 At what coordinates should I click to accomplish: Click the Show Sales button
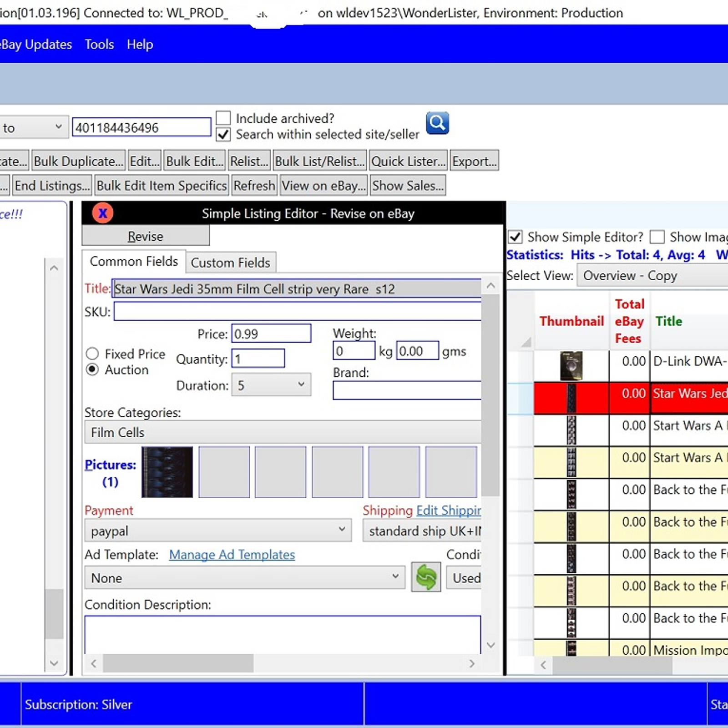(408, 186)
